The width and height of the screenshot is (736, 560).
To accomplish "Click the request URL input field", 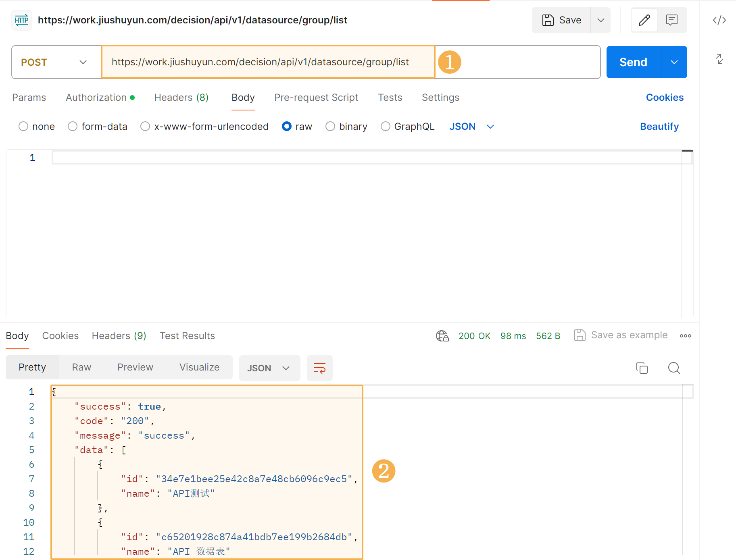I will [268, 62].
